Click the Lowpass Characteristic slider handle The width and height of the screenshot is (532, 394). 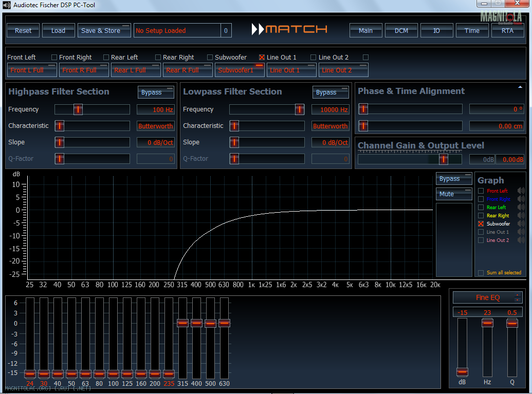tap(234, 126)
